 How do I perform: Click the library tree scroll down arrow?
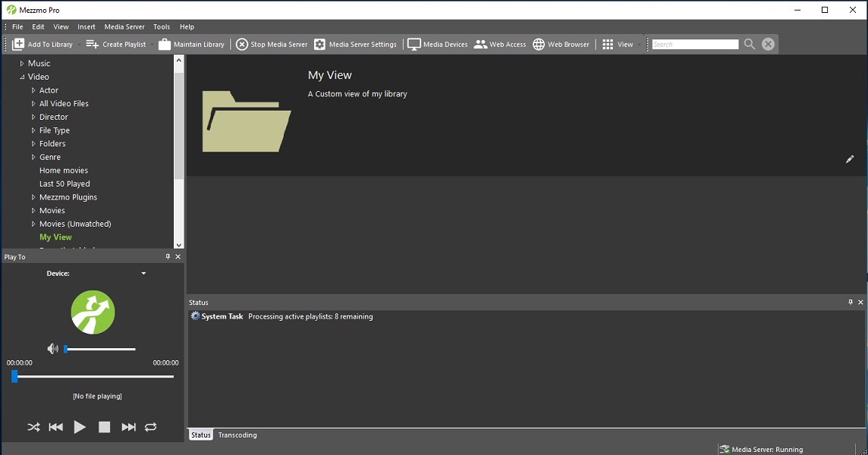pyautogui.click(x=179, y=245)
